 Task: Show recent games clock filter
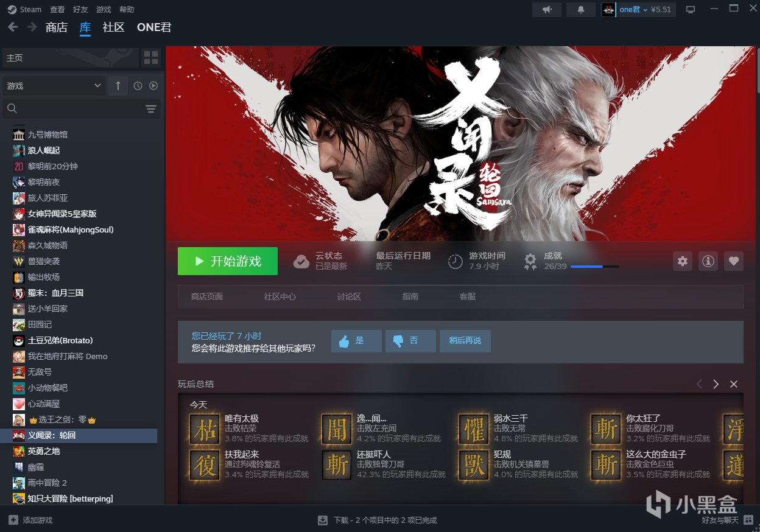[138, 86]
